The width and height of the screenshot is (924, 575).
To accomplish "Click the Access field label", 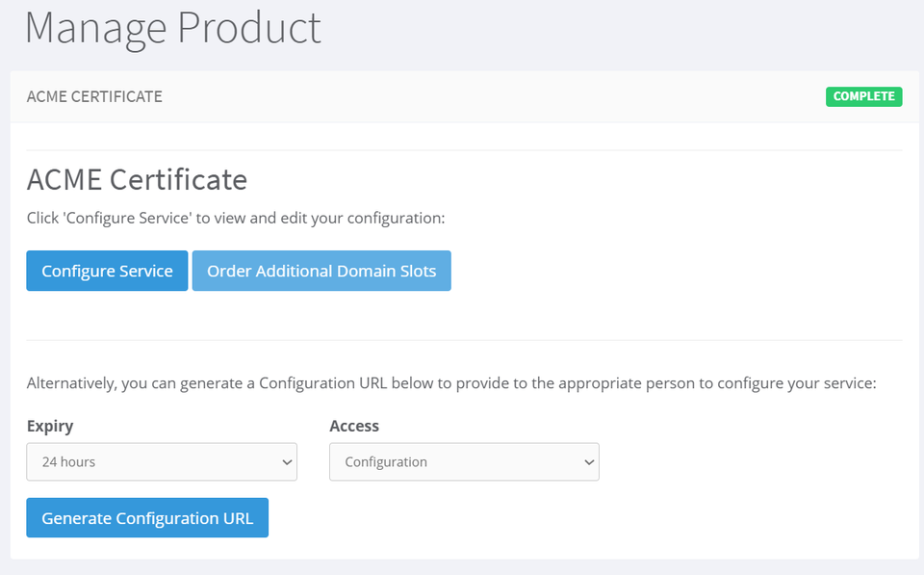I will pyautogui.click(x=352, y=426).
